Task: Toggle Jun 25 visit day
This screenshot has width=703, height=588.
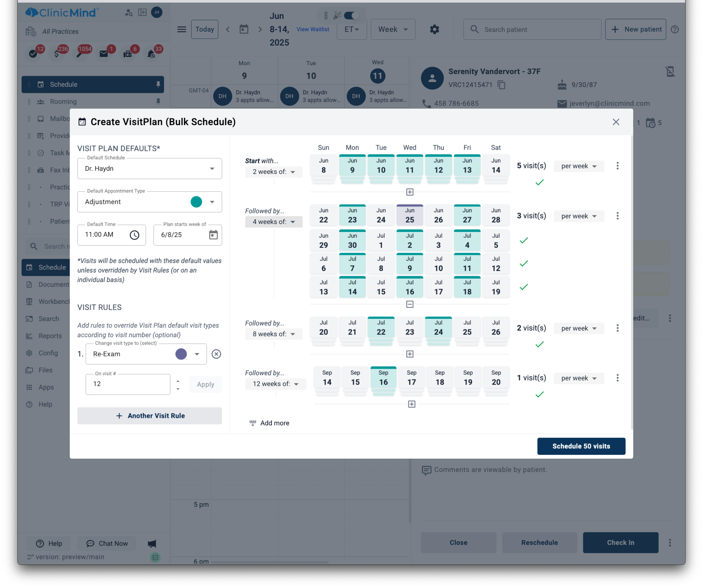Action: click(410, 215)
